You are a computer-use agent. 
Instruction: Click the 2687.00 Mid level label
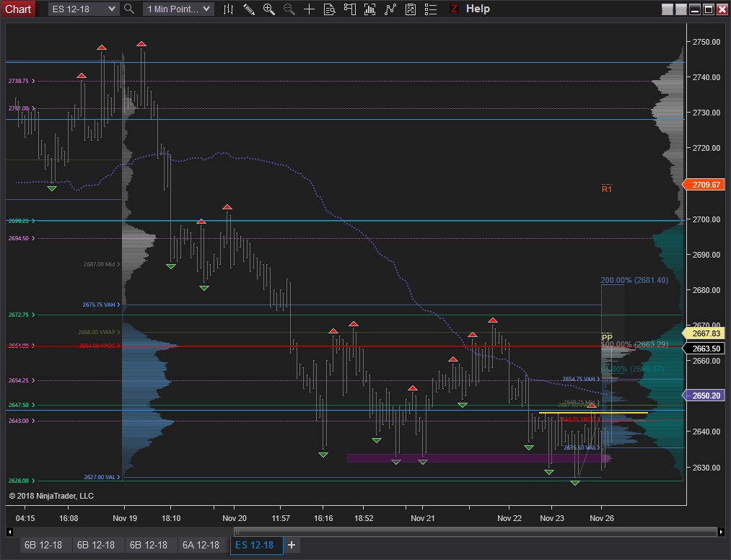pyautogui.click(x=102, y=264)
